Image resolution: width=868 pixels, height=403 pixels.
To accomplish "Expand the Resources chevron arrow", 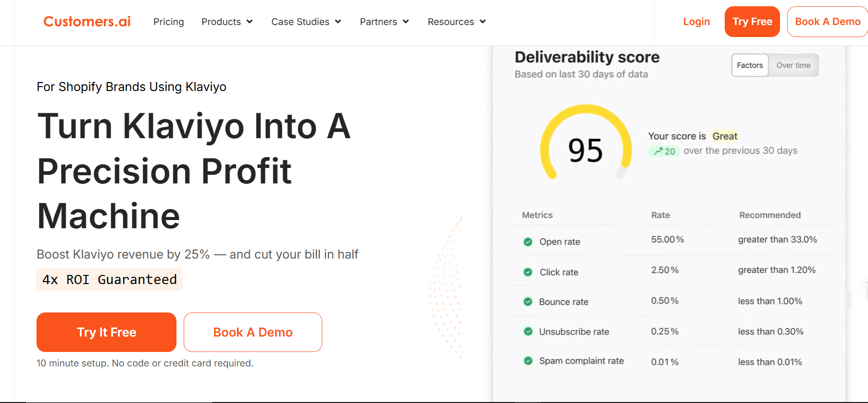I will click(483, 22).
